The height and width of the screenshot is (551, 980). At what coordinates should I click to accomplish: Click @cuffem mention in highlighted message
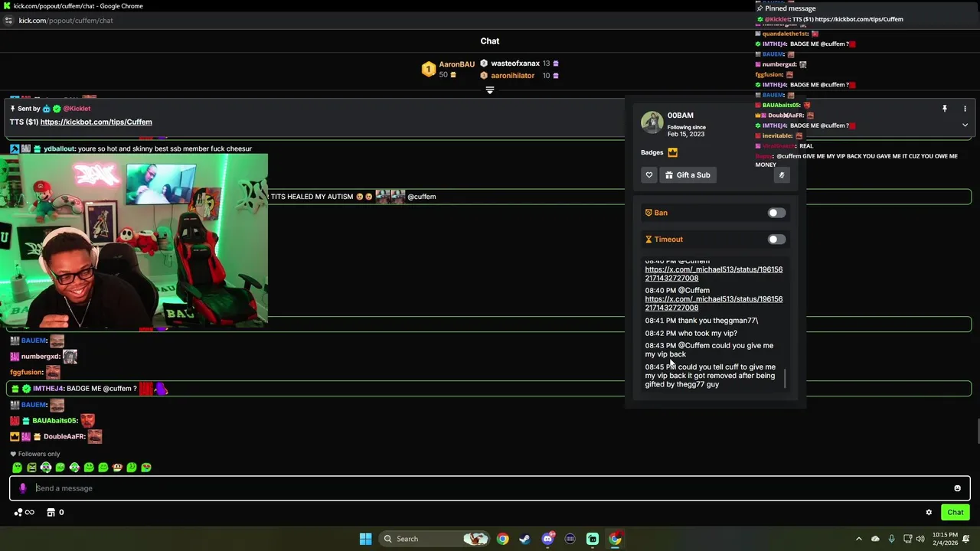coord(421,197)
